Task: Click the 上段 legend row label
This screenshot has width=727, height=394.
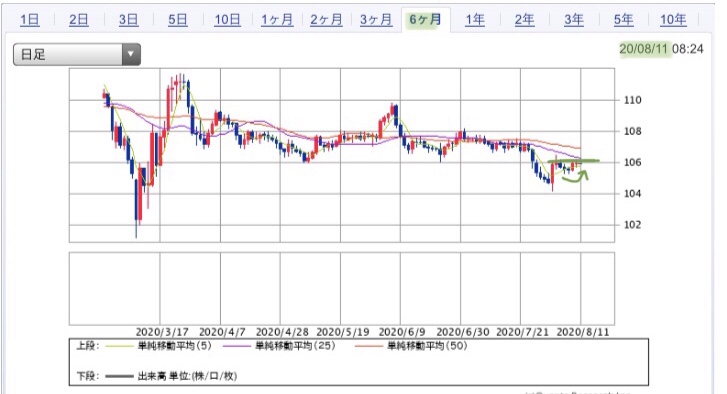Action: pos(88,346)
